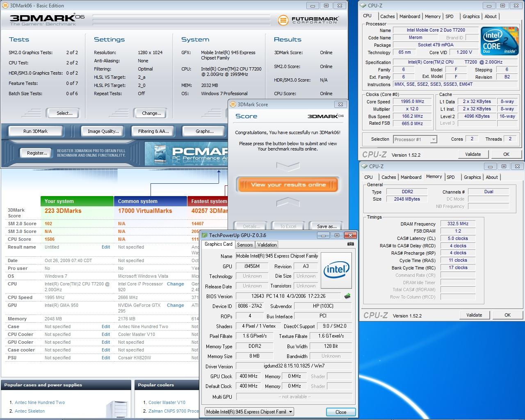Click Save as... in 3DMark Score dialog
Screen dimensions: 525x420
click(x=326, y=226)
